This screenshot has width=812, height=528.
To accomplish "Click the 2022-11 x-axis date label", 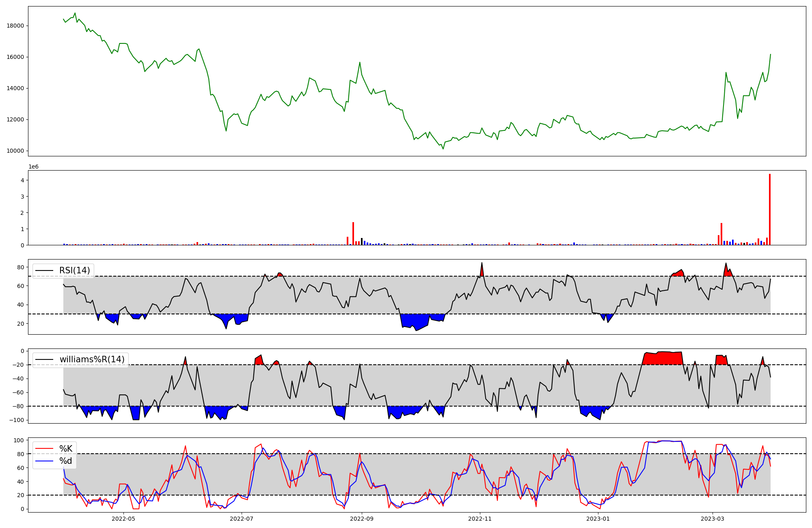I will [x=480, y=519].
